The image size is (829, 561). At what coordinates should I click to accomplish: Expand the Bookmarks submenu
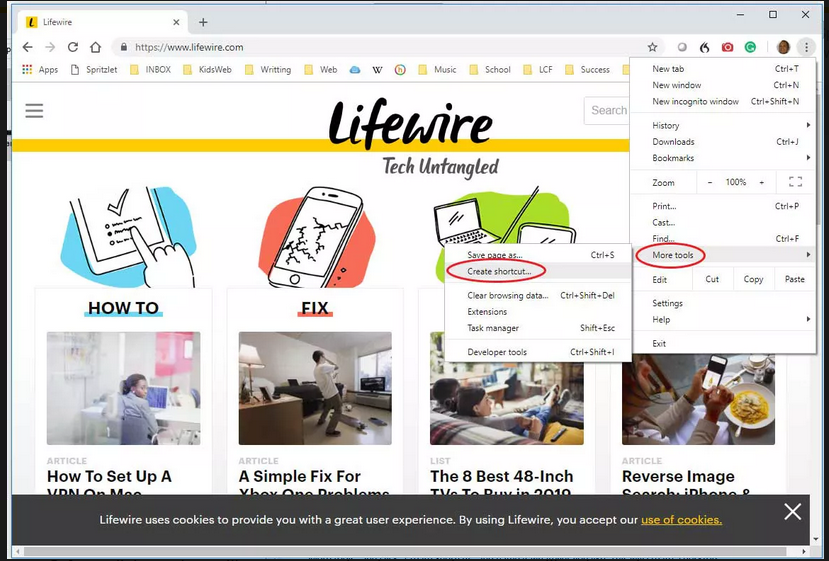coord(723,158)
